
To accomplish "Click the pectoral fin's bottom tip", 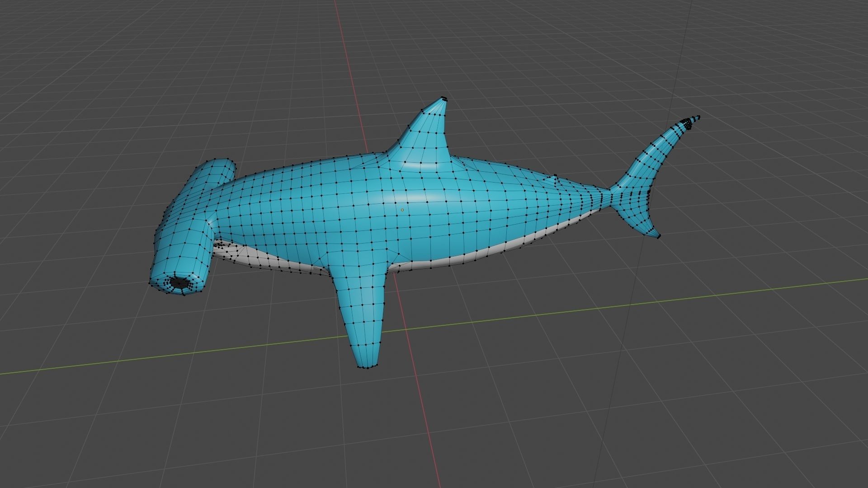I will [367, 366].
